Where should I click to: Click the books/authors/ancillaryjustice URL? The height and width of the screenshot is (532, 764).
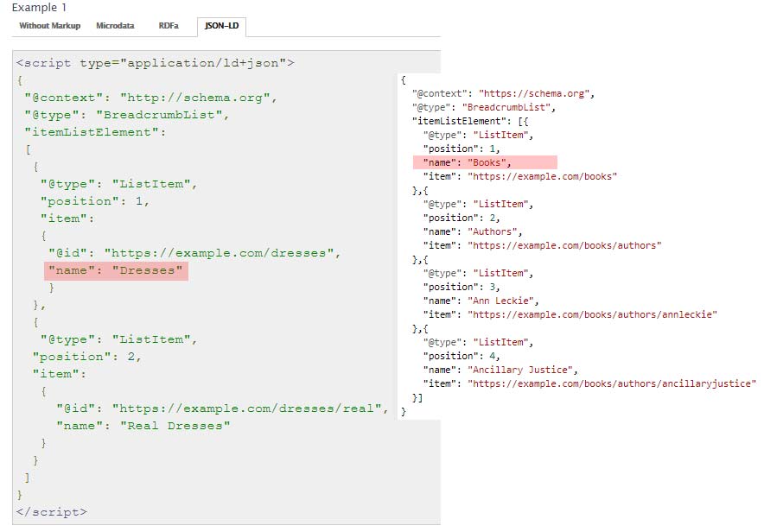pyautogui.click(x=611, y=383)
